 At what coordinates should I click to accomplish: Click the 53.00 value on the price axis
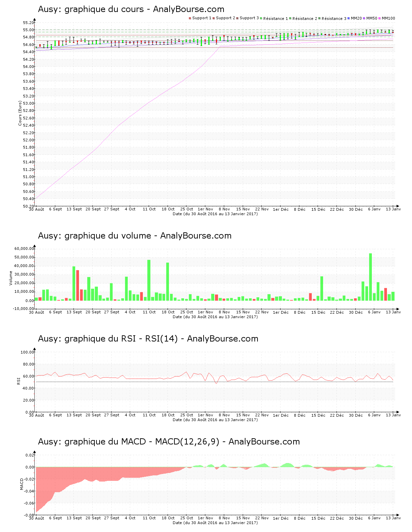click(28, 103)
